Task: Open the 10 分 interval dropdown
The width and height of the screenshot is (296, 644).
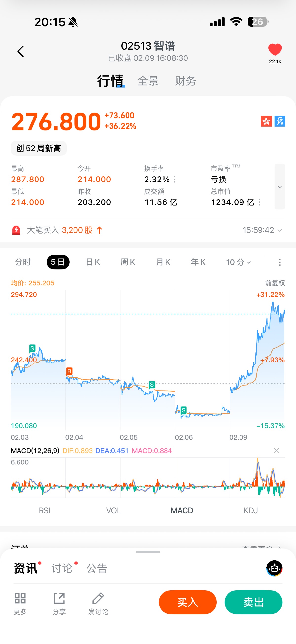Action: pyautogui.click(x=239, y=262)
